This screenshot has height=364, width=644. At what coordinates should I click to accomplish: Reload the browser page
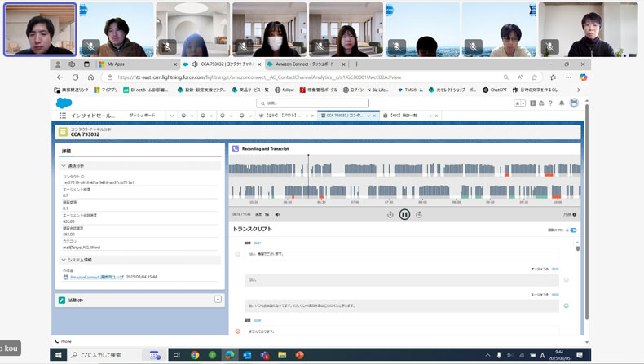(x=76, y=77)
